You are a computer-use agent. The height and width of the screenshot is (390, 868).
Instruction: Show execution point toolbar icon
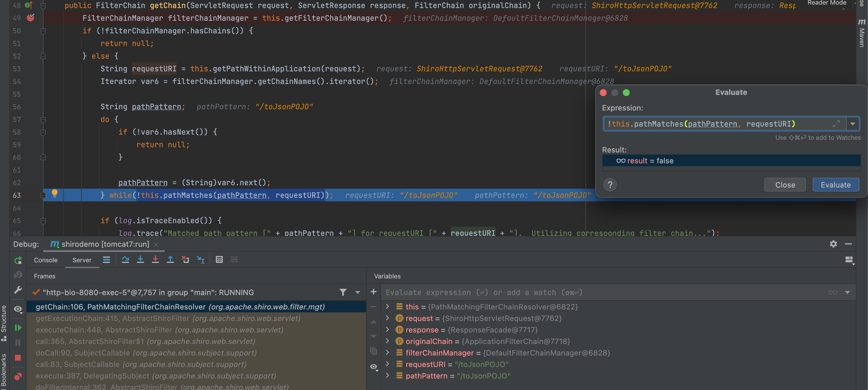106,260
